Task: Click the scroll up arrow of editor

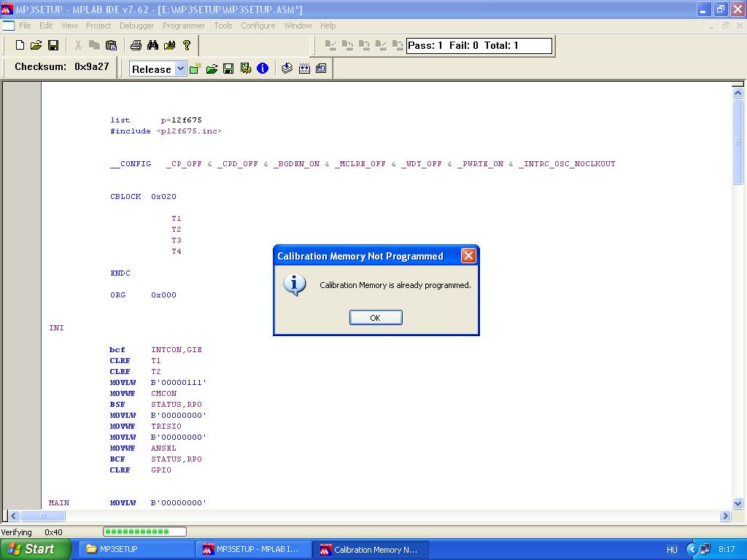Action: [x=738, y=93]
